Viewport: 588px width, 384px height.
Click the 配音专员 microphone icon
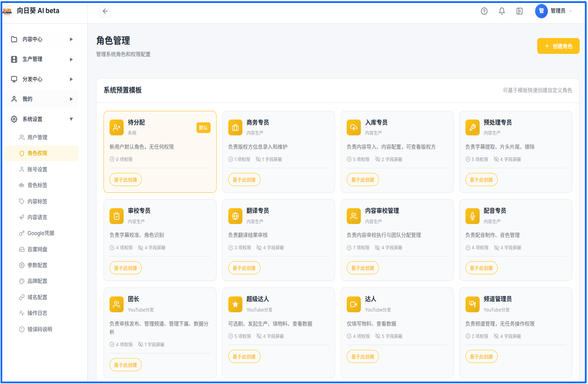pos(472,216)
